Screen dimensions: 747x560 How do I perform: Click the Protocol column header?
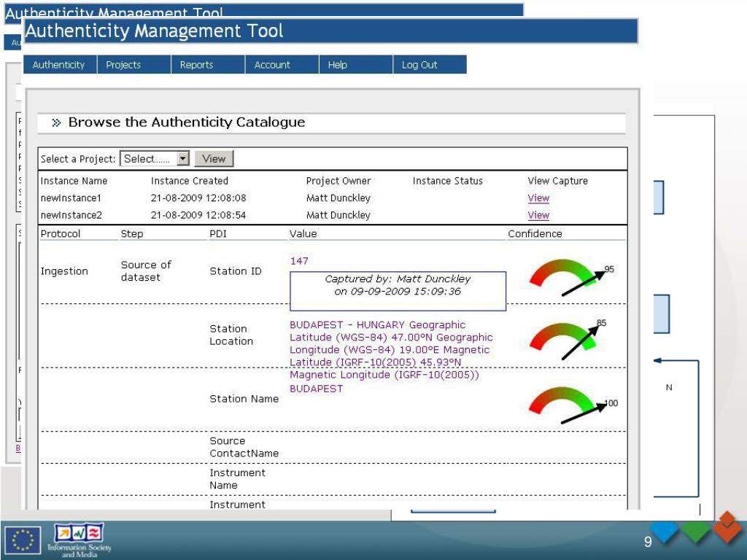(61, 234)
